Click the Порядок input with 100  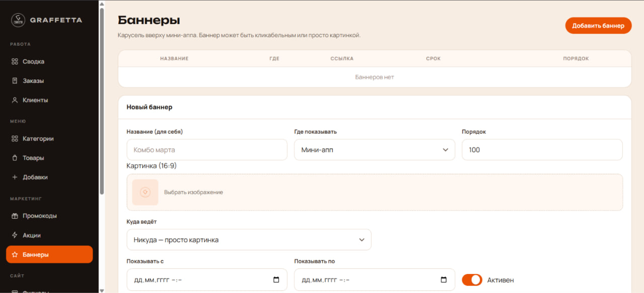click(542, 150)
